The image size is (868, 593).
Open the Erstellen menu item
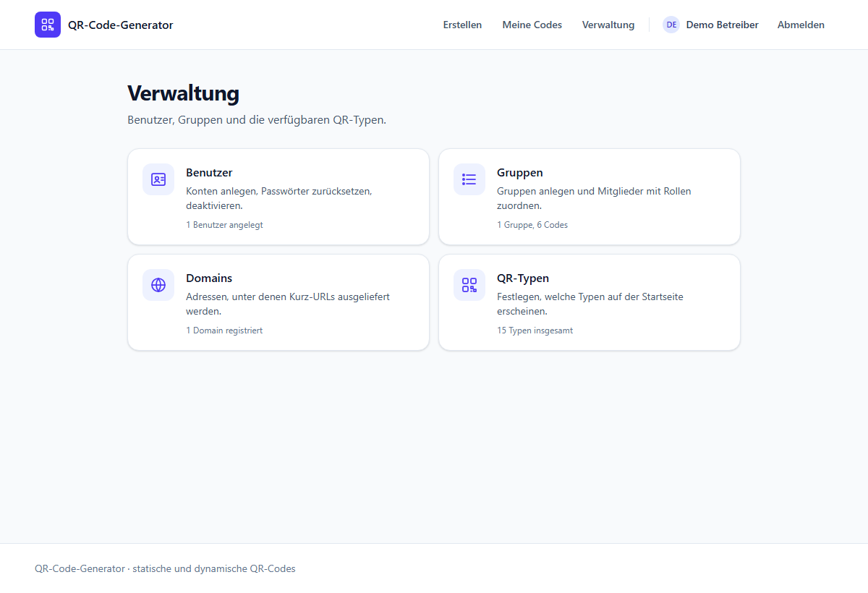[462, 25]
